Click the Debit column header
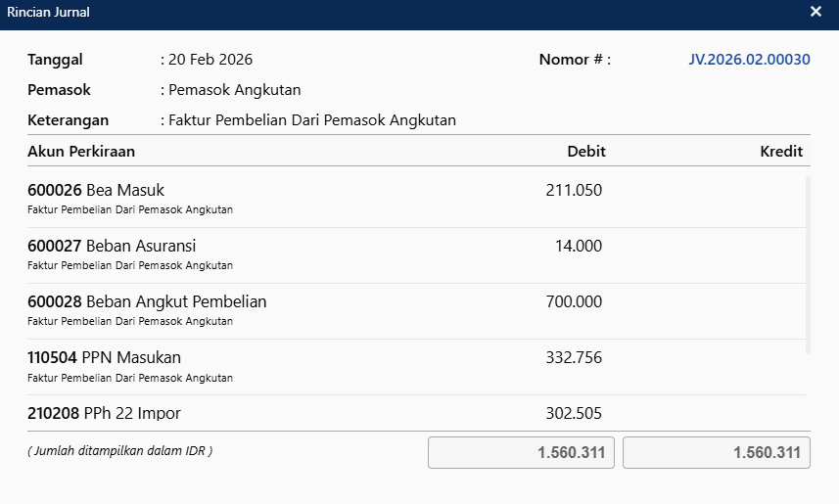 click(586, 152)
